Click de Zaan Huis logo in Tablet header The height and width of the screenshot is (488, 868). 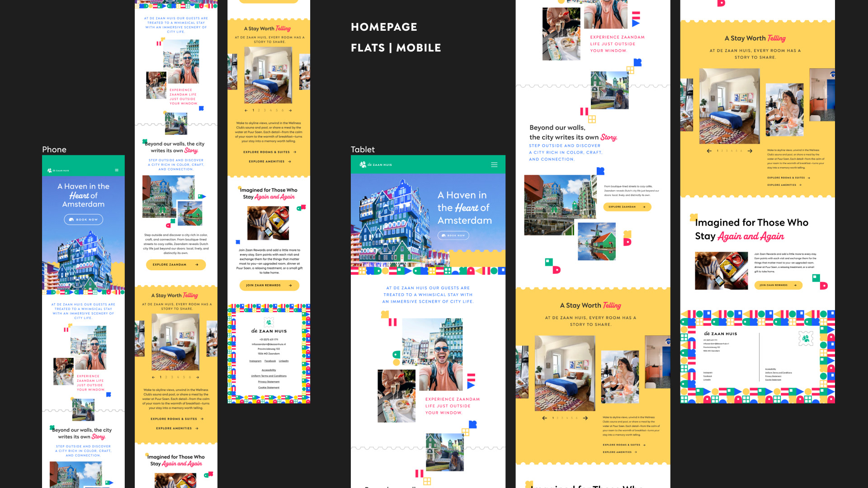click(376, 165)
